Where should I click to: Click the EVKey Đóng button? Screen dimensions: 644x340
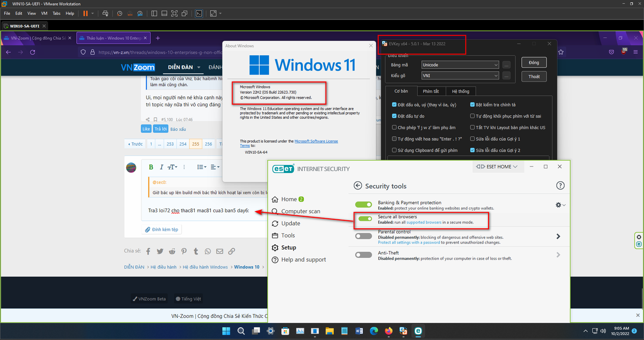tap(534, 63)
